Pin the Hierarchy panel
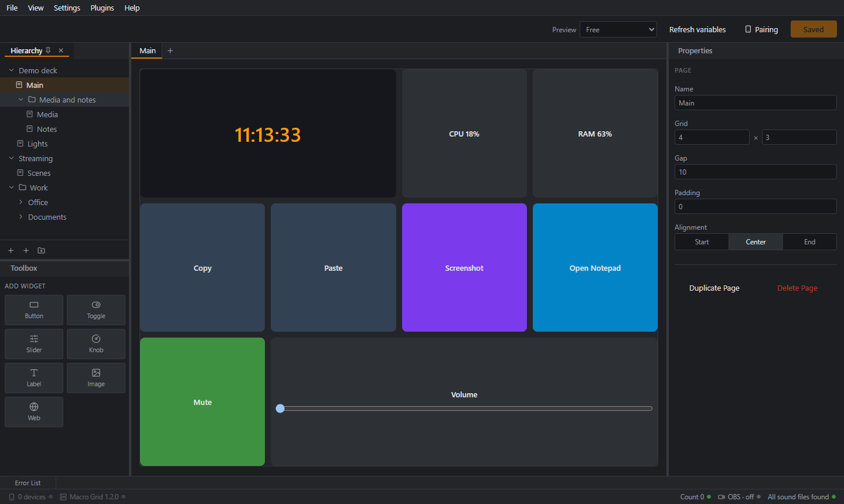Viewport: 844px width, 504px height. point(48,50)
